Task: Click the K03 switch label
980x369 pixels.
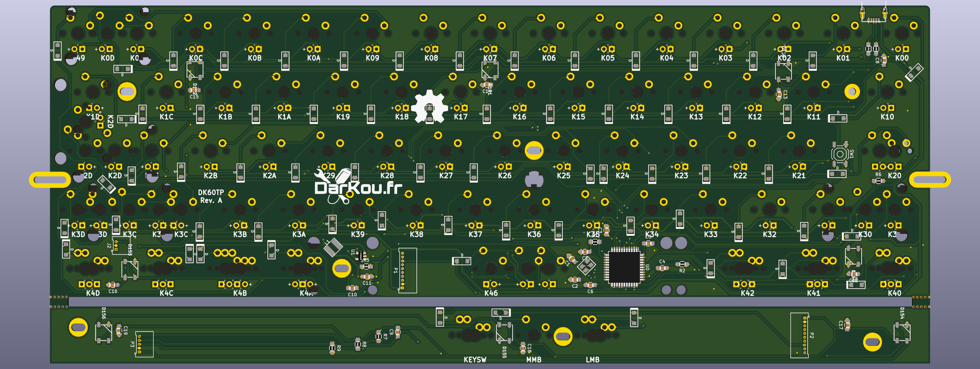Action: tap(725, 58)
